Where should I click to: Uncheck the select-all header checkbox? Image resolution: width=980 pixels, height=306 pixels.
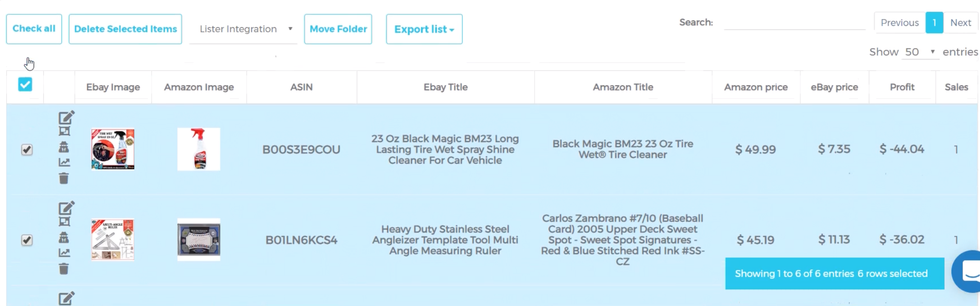tap(25, 85)
